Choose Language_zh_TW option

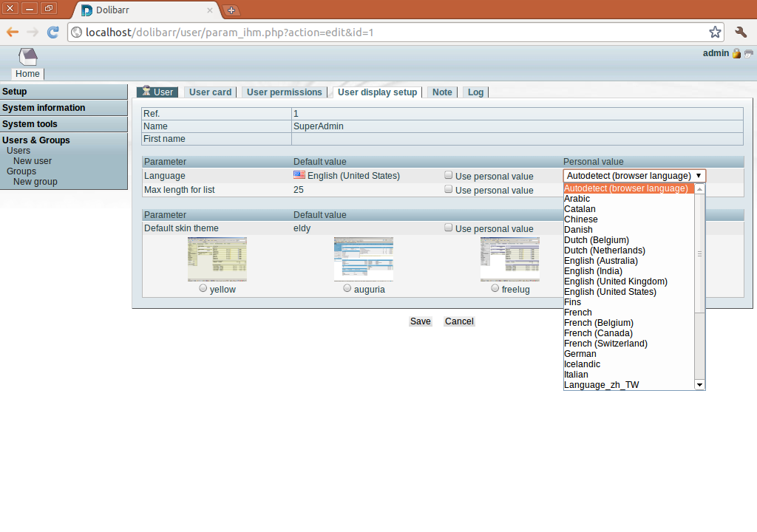(x=628, y=385)
